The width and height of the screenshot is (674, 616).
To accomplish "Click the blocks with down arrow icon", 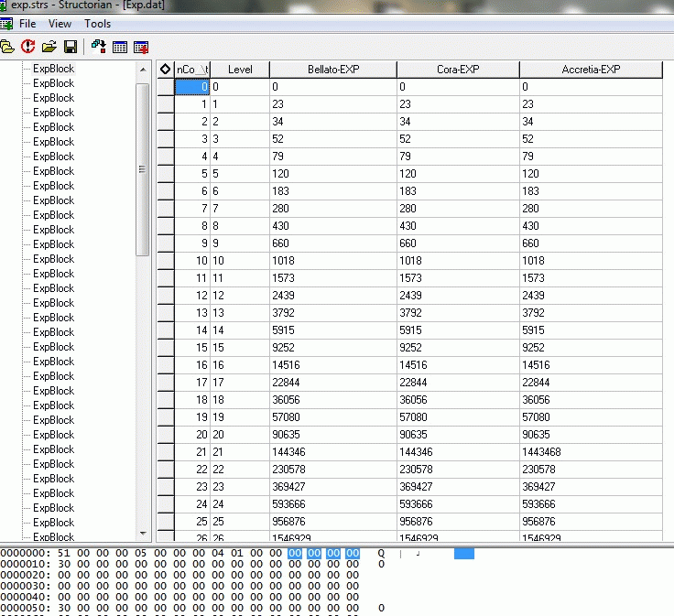I will (98, 47).
